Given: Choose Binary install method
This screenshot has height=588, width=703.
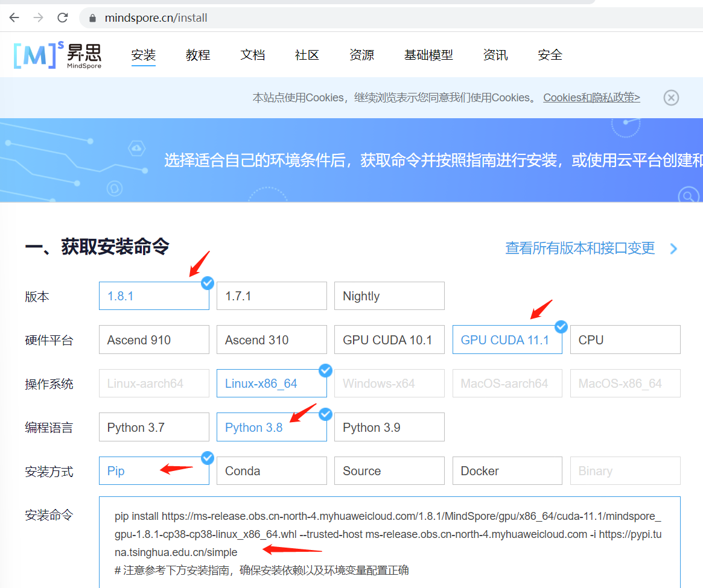Looking at the screenshot, I should (x=625, y=470).
